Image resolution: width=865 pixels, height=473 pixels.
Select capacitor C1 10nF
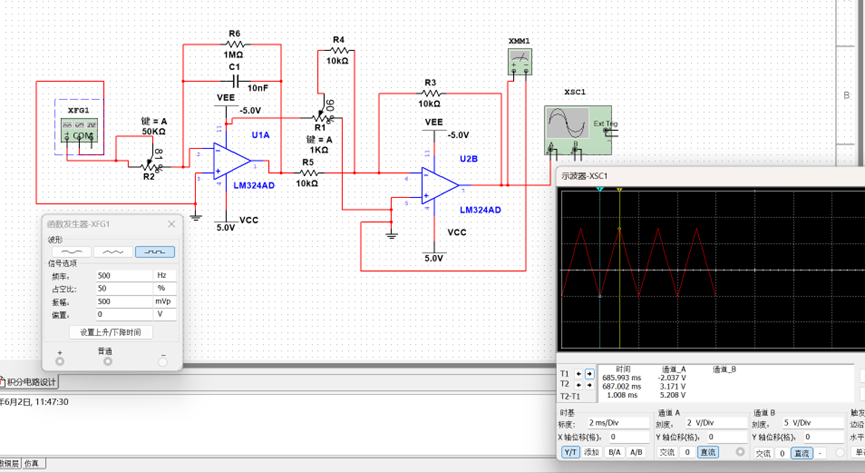[236, 81]
